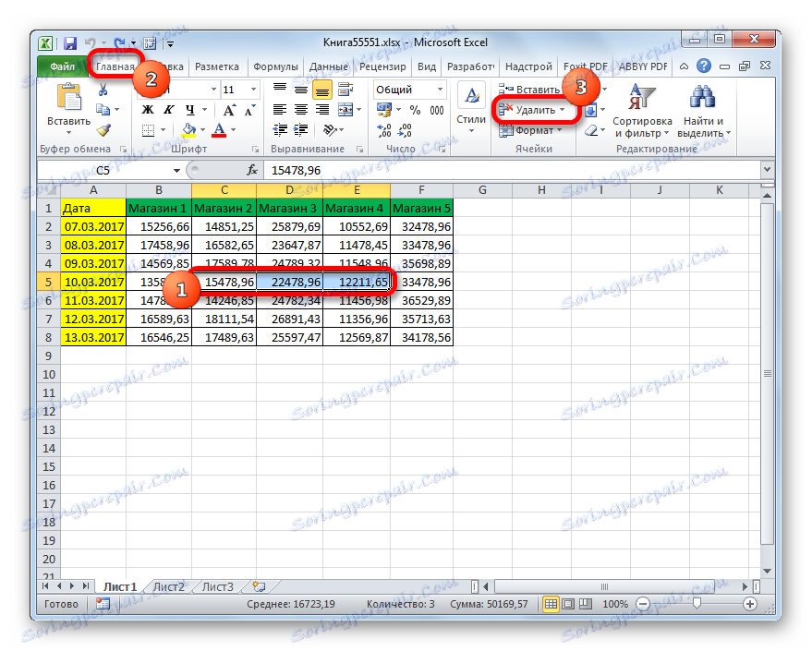
Task: Toggle middle vertical alignment
Action: point(301,90)
